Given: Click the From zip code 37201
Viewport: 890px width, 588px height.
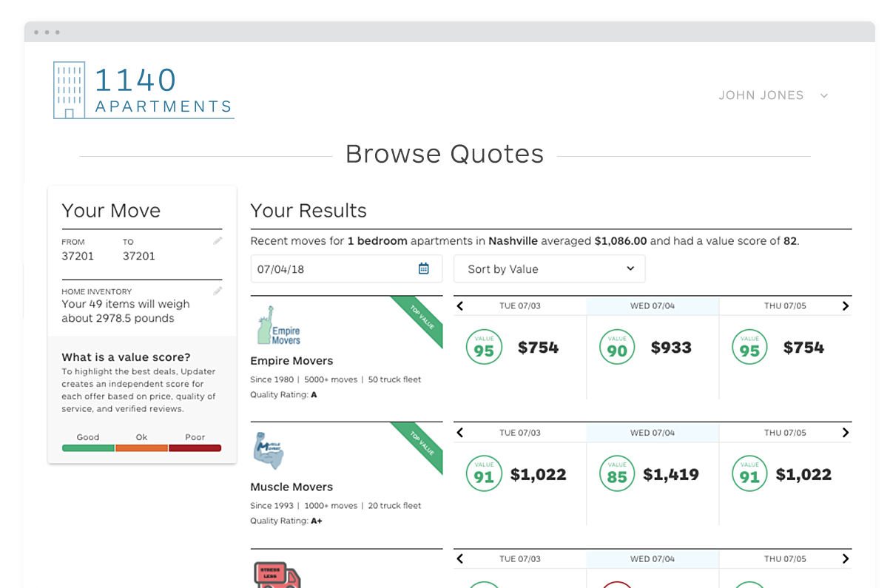Looking at the screenshot, I should [78, 256].
